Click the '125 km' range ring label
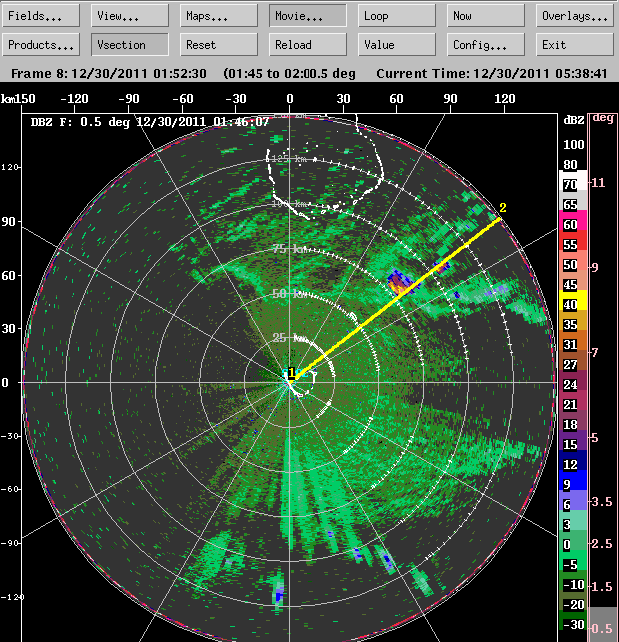The height and width of the screenshot is (642, 619). [289, 158]
